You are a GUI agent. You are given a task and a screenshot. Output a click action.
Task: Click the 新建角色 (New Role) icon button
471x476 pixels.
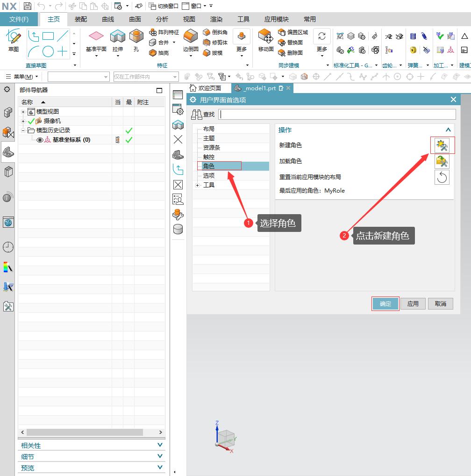point(442,146)
